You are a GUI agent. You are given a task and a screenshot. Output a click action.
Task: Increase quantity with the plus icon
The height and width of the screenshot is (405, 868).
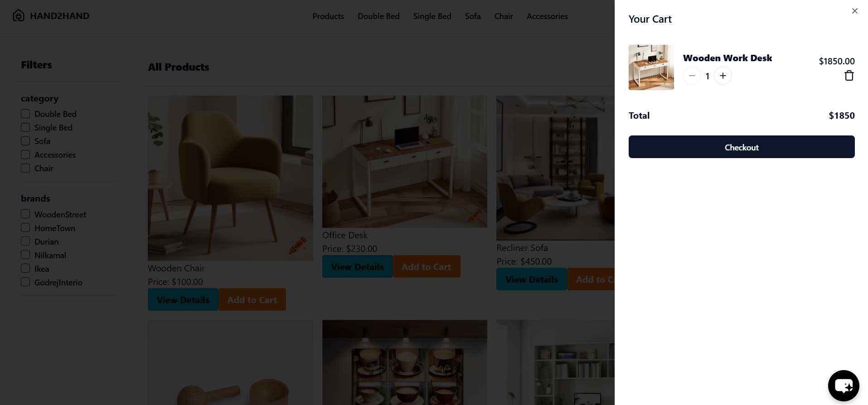point(723,76)
